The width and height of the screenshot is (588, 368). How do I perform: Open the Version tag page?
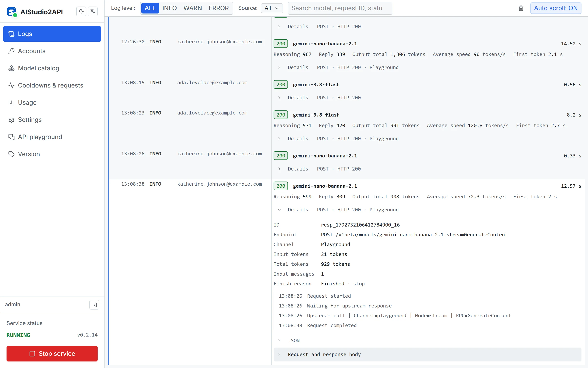click(x=52, y=154)
